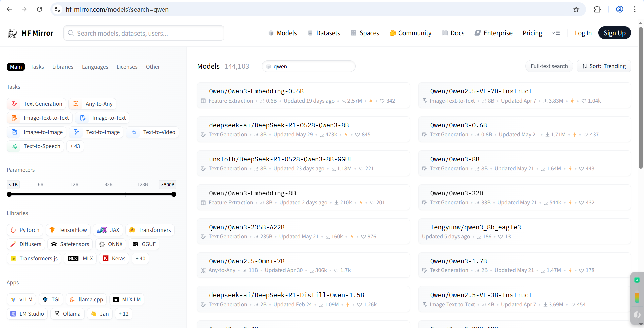Expand more libraries with +40
644x328 pixels.
(x=140, y=259)
